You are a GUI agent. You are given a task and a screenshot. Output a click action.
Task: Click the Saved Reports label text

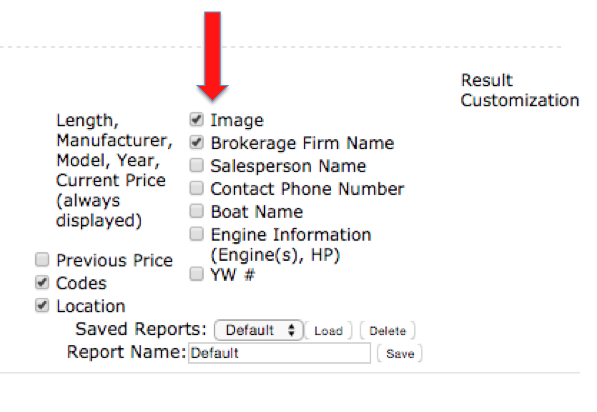(x=140, y=329)
